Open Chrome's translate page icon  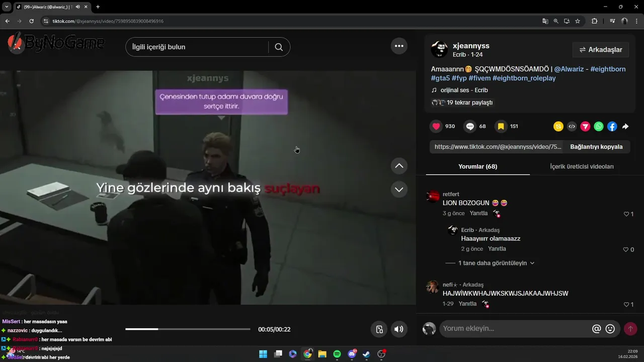(545, 21)
